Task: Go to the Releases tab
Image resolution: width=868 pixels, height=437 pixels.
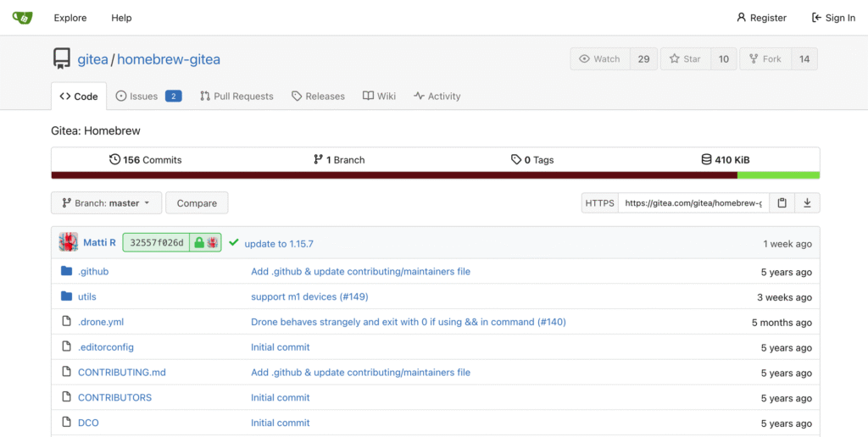Action: 318,97
